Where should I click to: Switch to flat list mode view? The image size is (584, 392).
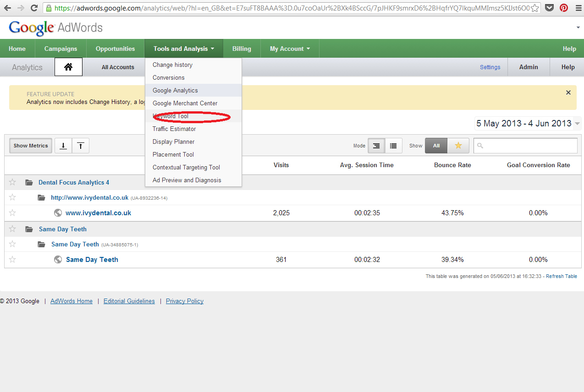click(393, 146)
